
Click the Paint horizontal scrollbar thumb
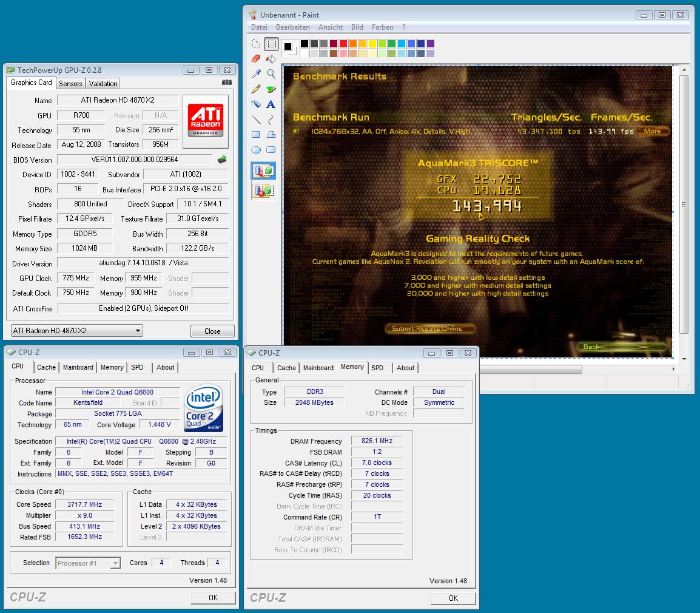pyautogui.click(x=530, y=369)
